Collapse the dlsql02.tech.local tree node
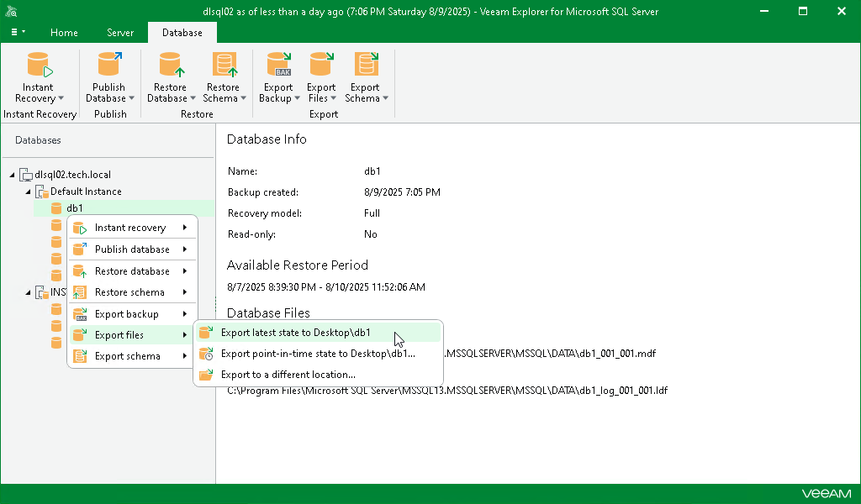The height and width of the screenshot is (504, 861). [12, 174]
